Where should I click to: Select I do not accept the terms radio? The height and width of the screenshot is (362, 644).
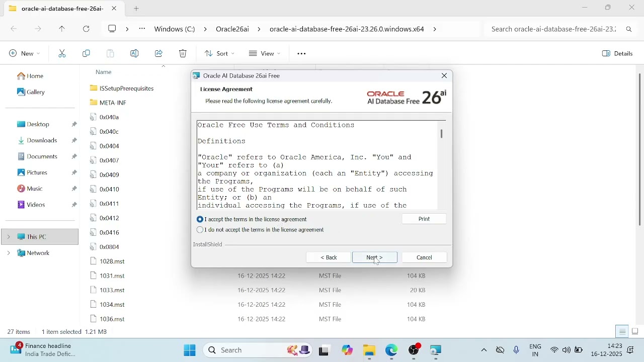click(x=200, y=230)
